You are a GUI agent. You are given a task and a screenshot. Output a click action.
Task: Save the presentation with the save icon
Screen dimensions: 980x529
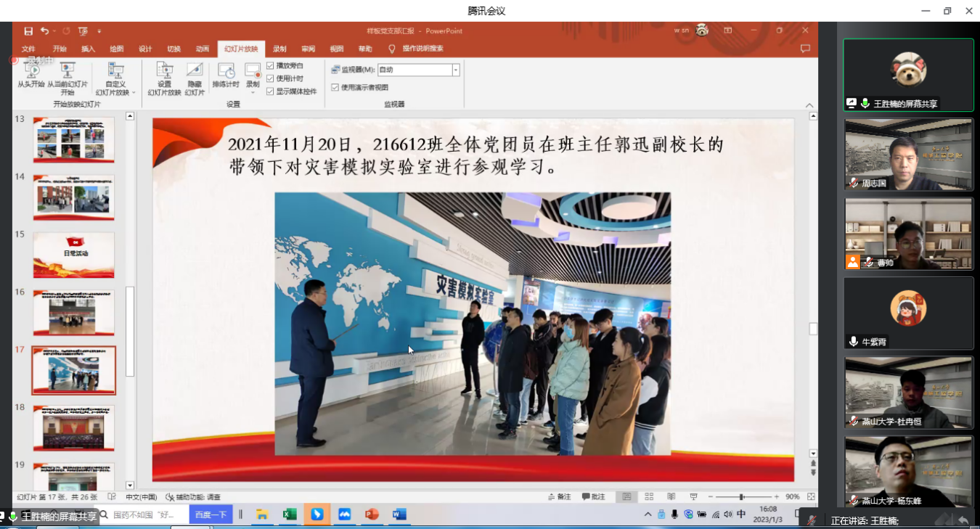pos(28,31)
